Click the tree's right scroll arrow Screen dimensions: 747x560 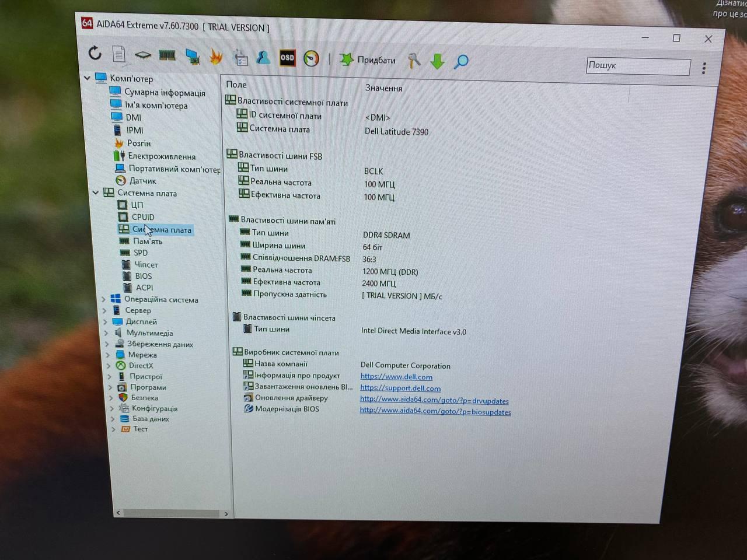226,514
